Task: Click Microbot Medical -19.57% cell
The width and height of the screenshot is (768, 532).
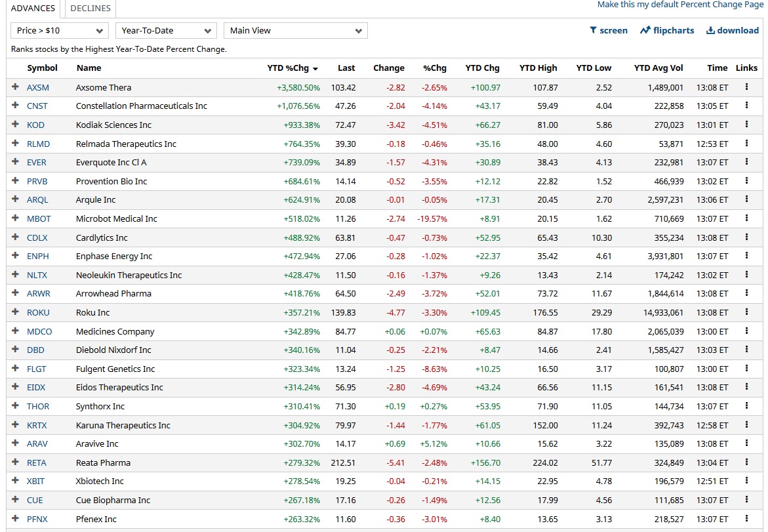Action: pos(432,219)
